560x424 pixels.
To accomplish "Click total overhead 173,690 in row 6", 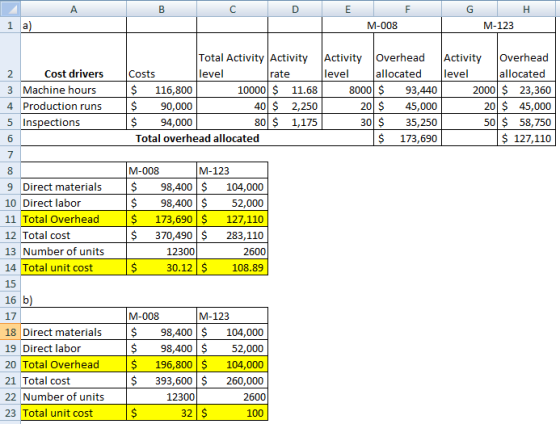I will 408,138.
